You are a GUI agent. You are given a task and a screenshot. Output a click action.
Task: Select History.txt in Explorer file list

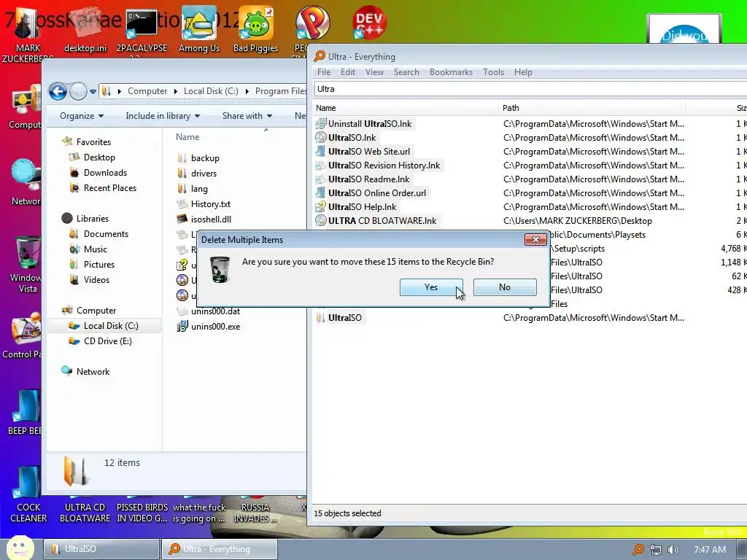211,204
